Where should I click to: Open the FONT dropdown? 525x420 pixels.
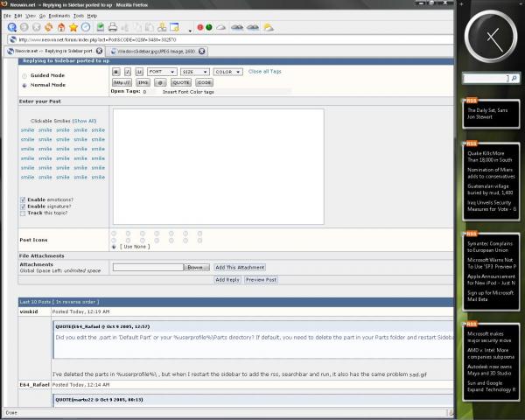[x=162, y=72]
